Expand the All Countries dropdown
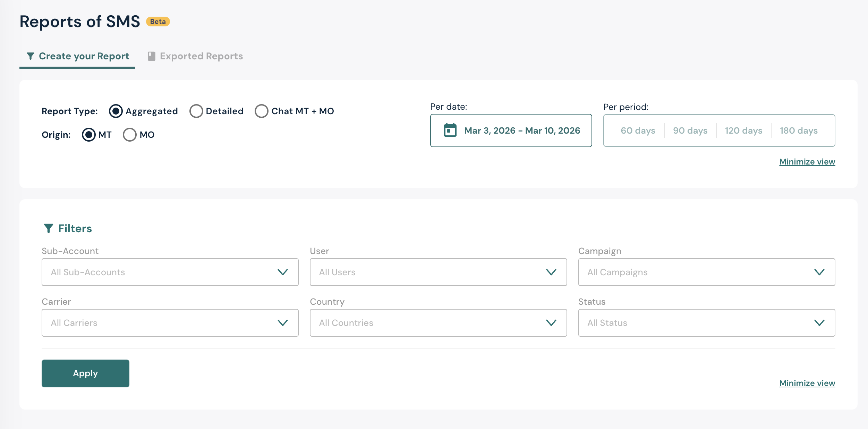868x429 pixels. click(438, 323)
